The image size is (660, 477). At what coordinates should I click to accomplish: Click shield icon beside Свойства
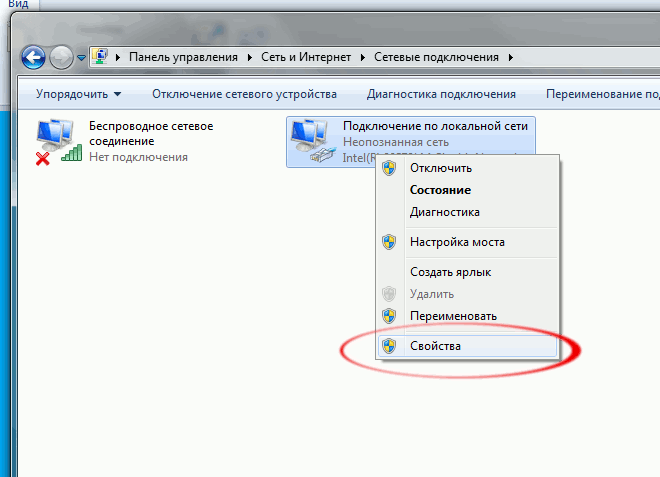tap(389, 346)
